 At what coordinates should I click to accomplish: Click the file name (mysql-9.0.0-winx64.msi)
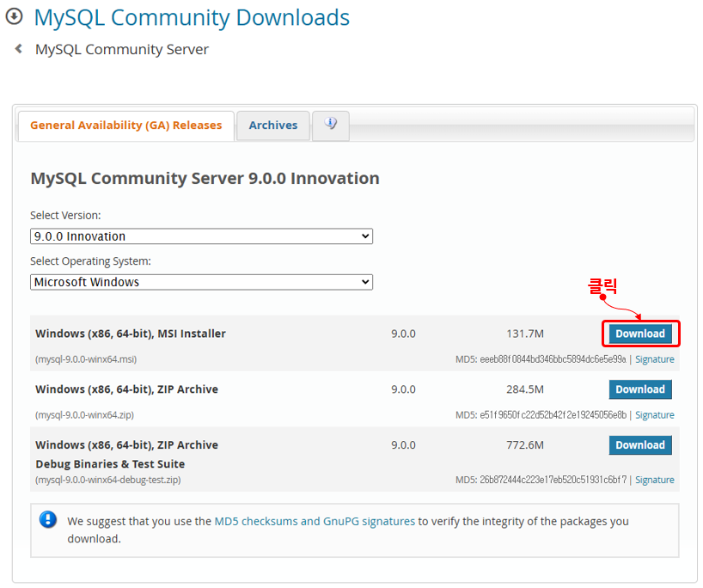[86, 359]
